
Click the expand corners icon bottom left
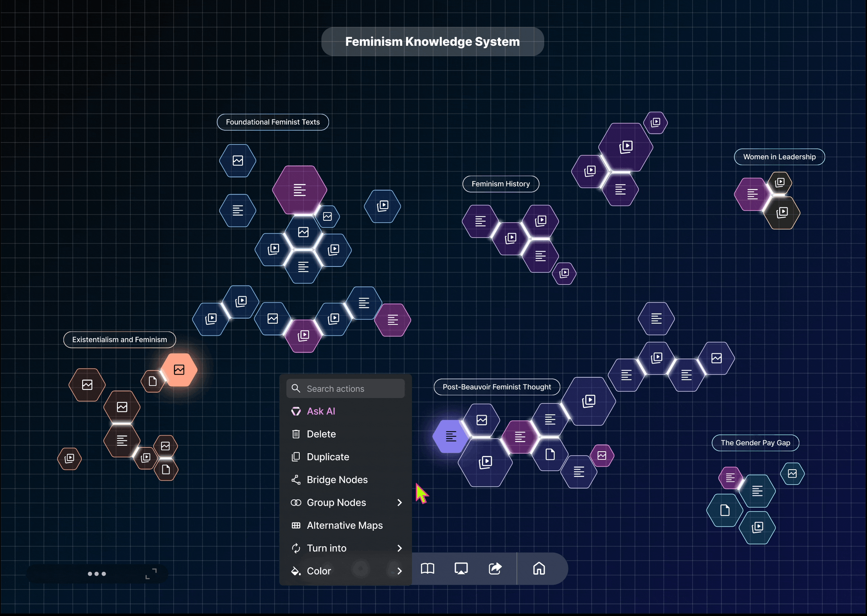point(151,574)
